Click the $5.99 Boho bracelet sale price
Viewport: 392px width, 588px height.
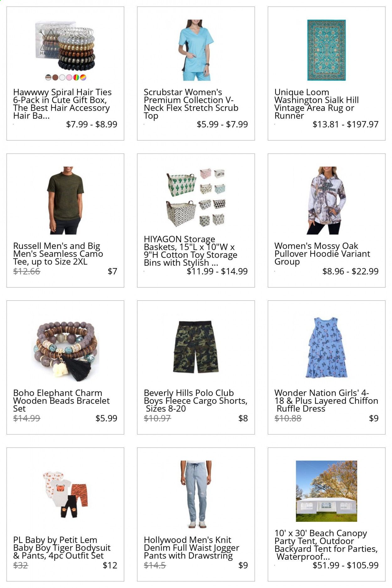106,418
